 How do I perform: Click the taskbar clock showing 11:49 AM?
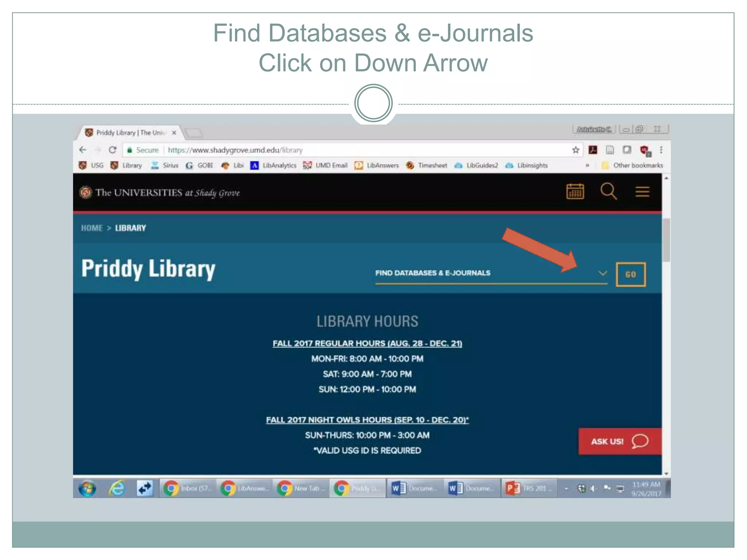pos(646,489)
